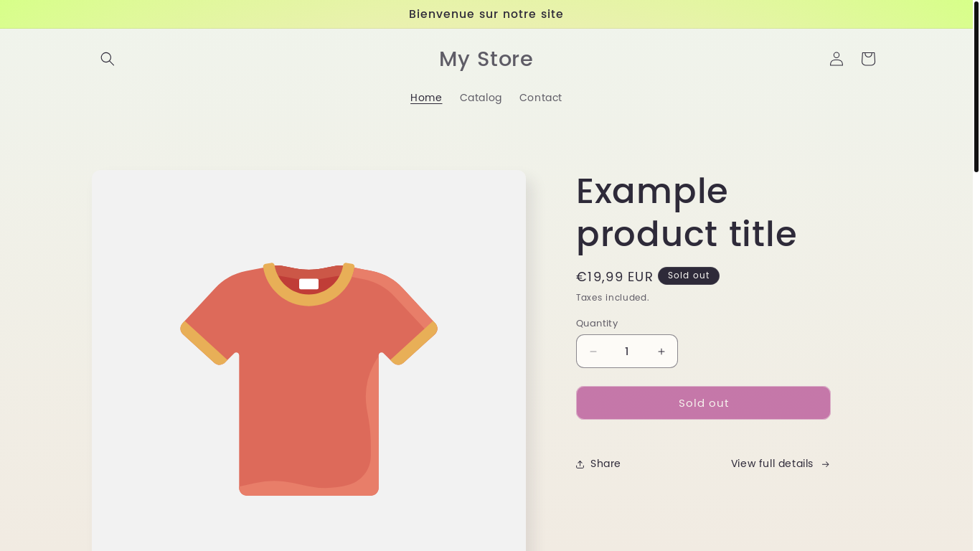The width and height of the screenshot is (980, 551).
Task: Go to the Home menu item
Action: coord(426,98)
